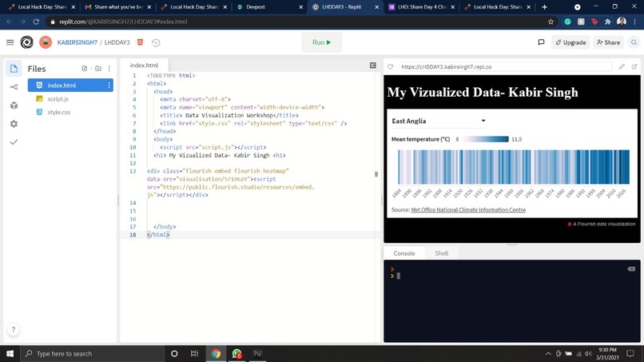Select the index.html editor tab
The image size is (644, 362).
pos(144,66)
